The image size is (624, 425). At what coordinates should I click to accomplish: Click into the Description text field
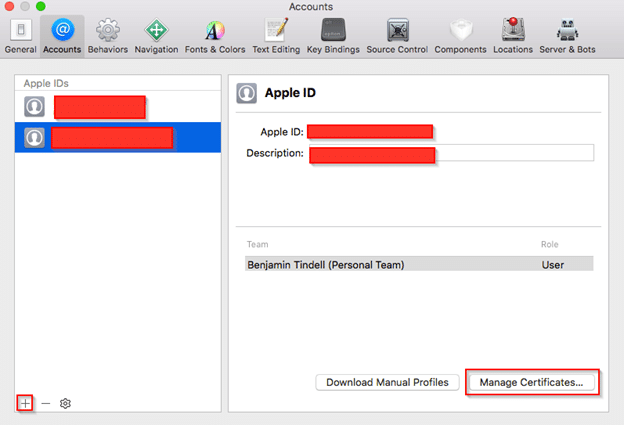(451, 153)
